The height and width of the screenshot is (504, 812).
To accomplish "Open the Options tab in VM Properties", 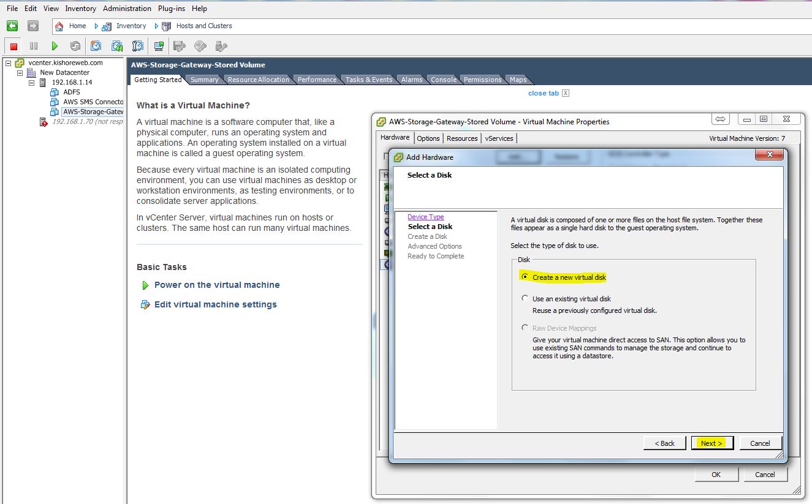I will tap(428, 138).
